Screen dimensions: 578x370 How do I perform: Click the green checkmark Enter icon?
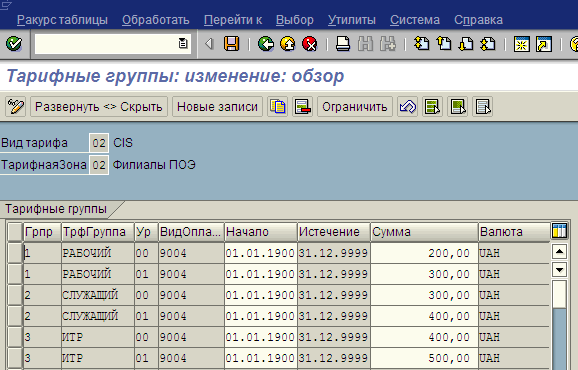click(x=14, y=44)
